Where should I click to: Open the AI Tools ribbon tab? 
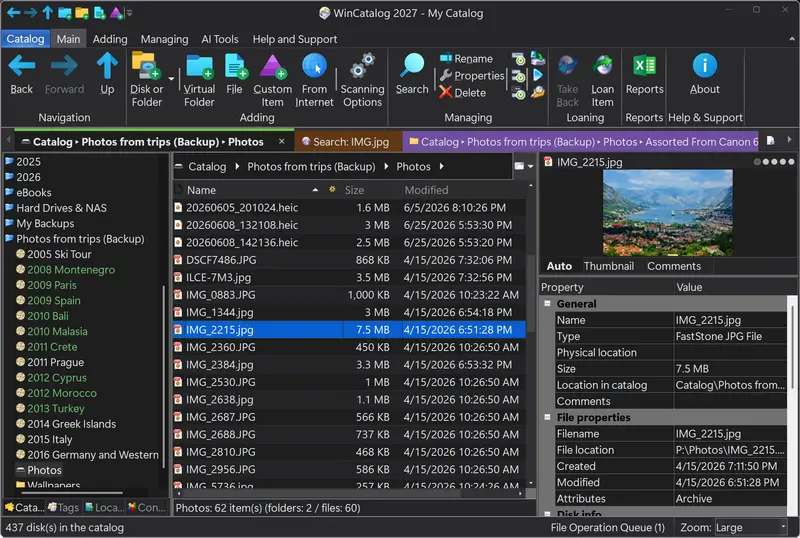click(x=220, y=39)
